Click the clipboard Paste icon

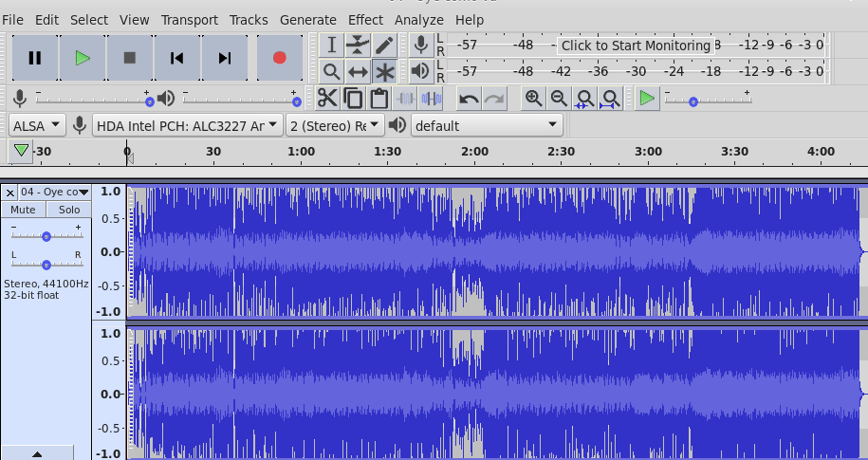(379, 99)
